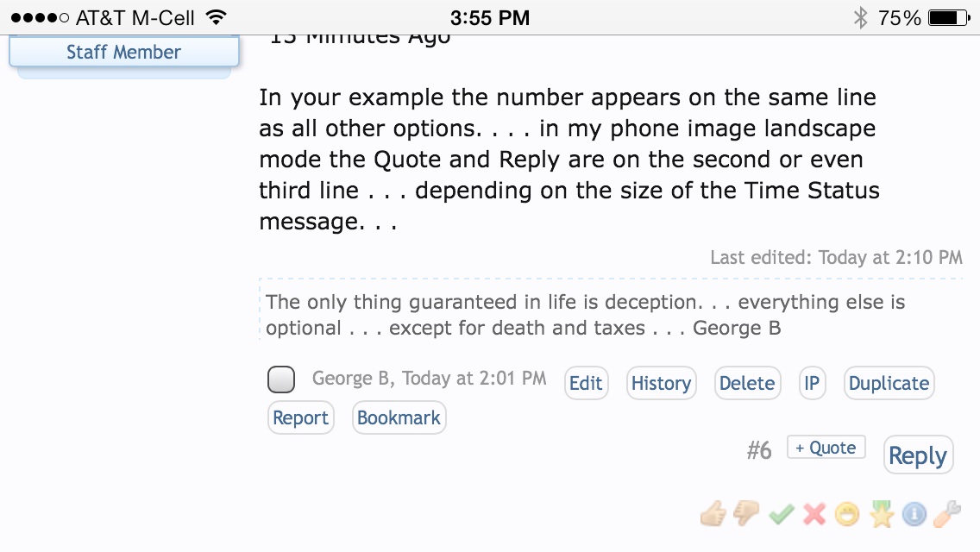
Task: Click the blue info rating icon
Action: [x=914, y=515]
